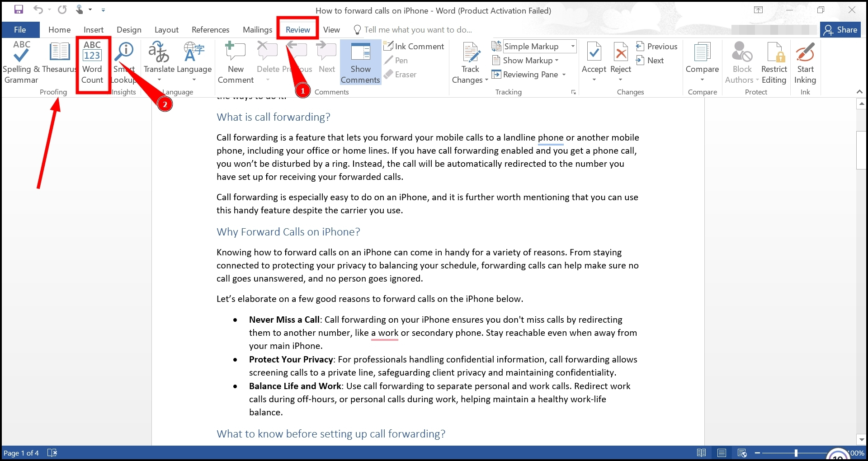Click the Share button

click(841, 29)
